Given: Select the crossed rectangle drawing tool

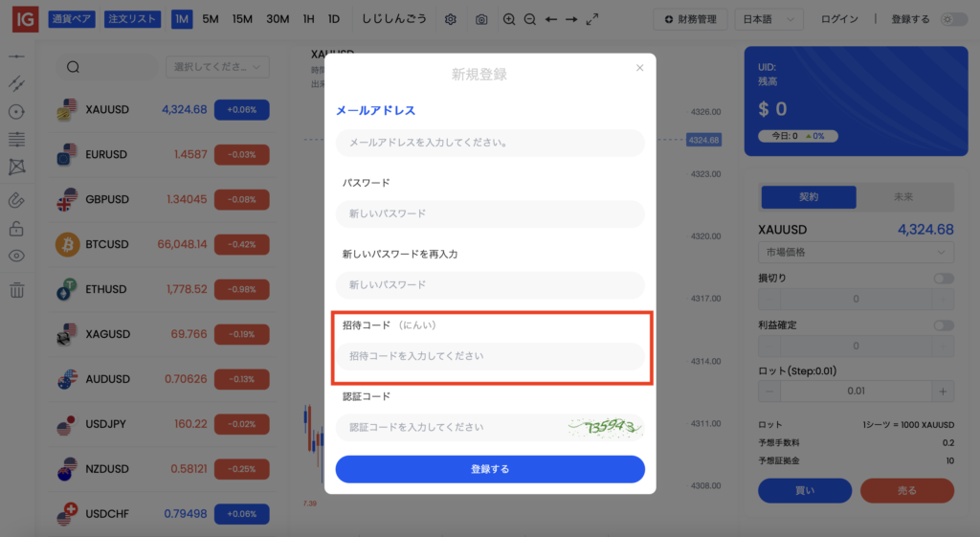Looking at the screenshot, I should 17,167.
